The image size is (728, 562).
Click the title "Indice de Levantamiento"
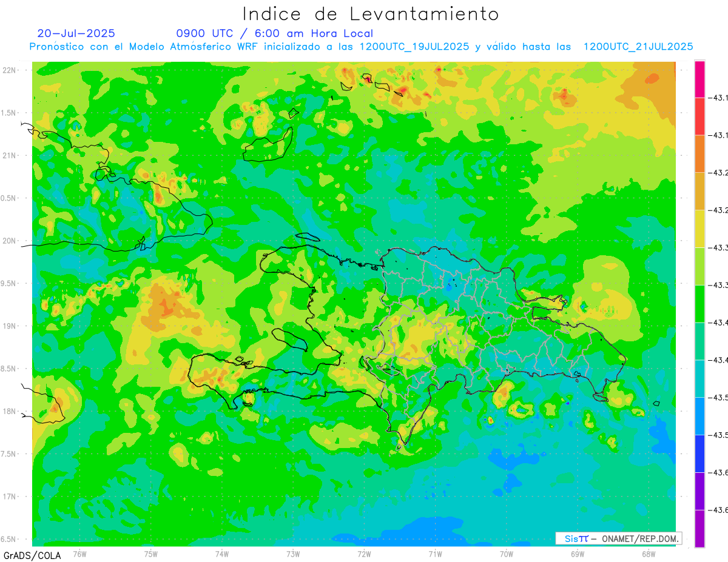pyautogui.click(x=371, y=14)
